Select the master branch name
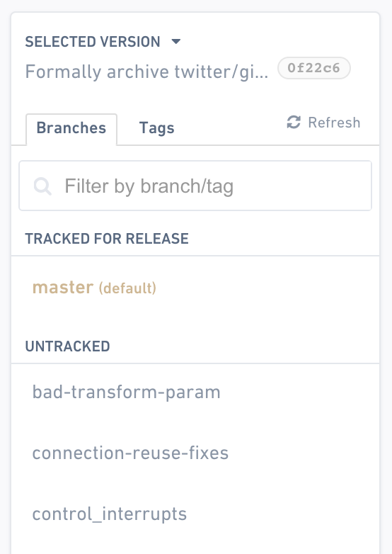Viewport: 392px width, 554px height. tap(63, 287)
